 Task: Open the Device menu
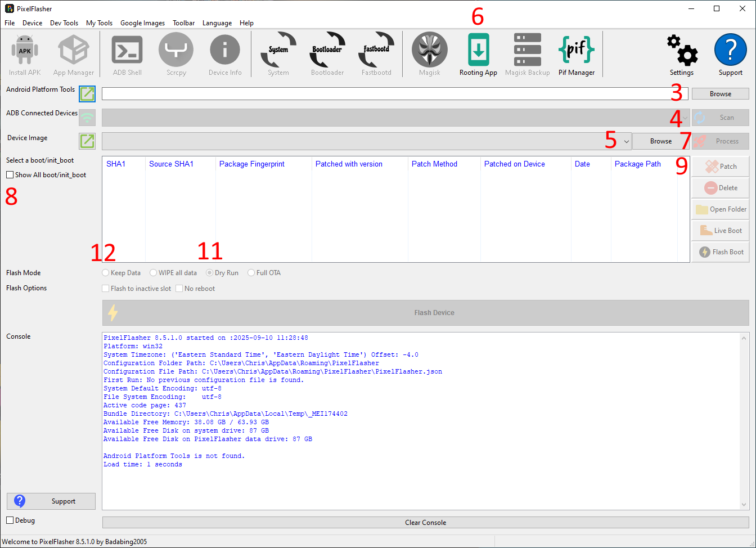32,23
